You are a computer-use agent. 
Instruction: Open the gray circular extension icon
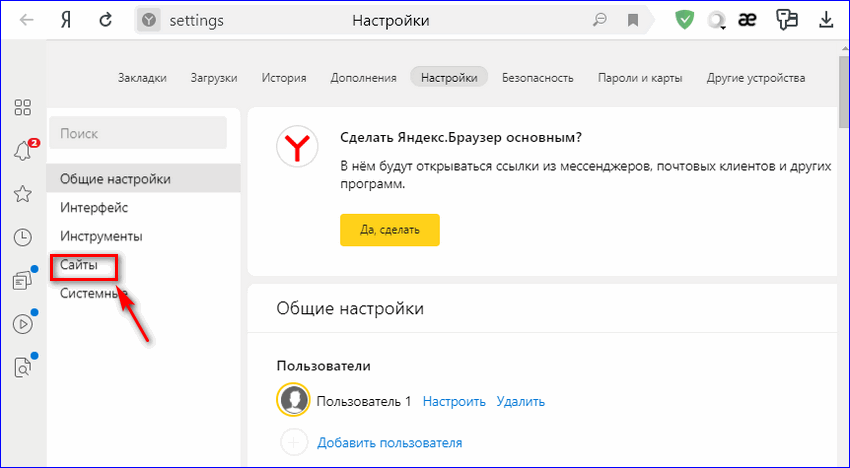pos(716,21)
